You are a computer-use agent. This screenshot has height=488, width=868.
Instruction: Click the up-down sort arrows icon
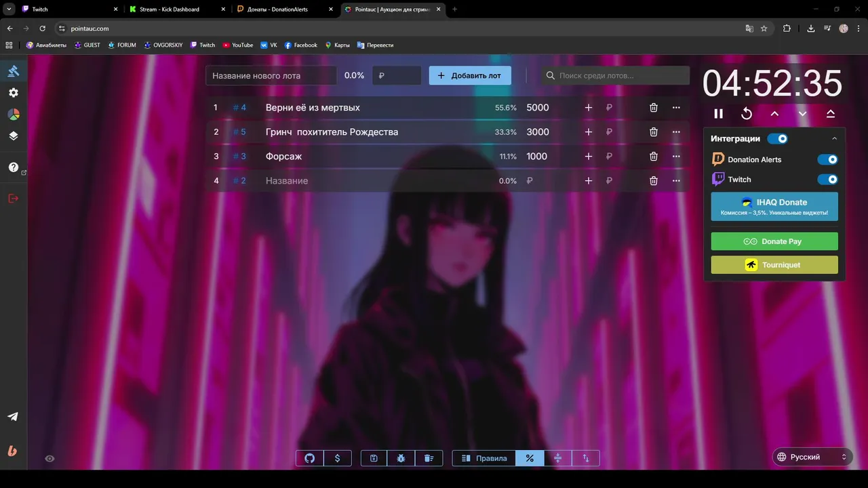pos(586,458)
